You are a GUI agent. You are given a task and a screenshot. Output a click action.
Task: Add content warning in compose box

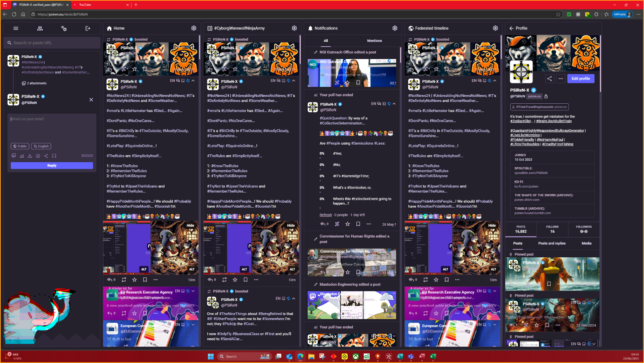30,156
